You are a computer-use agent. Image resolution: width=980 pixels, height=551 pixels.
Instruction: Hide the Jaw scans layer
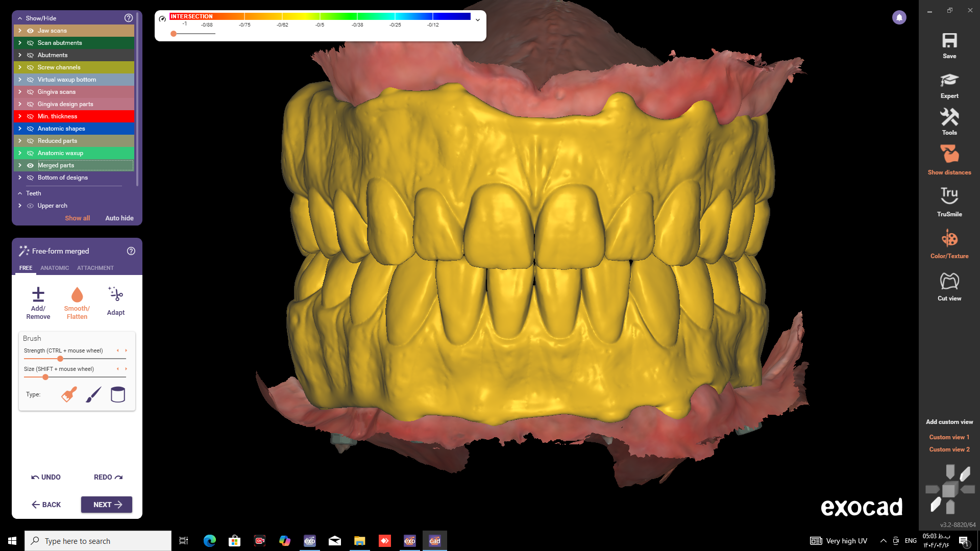pos(30,31)
